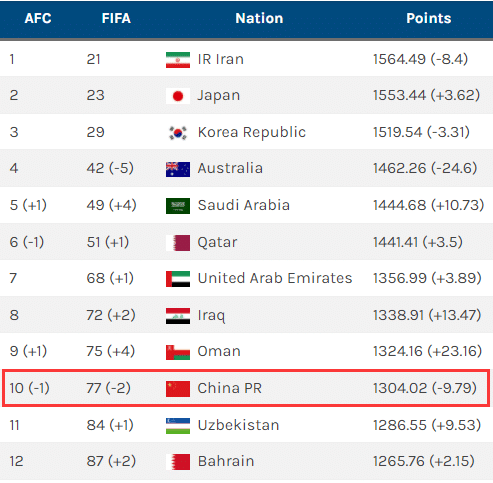Select Japan's points value 1553.44
The image size is (493, 483).
pos(399,95)
